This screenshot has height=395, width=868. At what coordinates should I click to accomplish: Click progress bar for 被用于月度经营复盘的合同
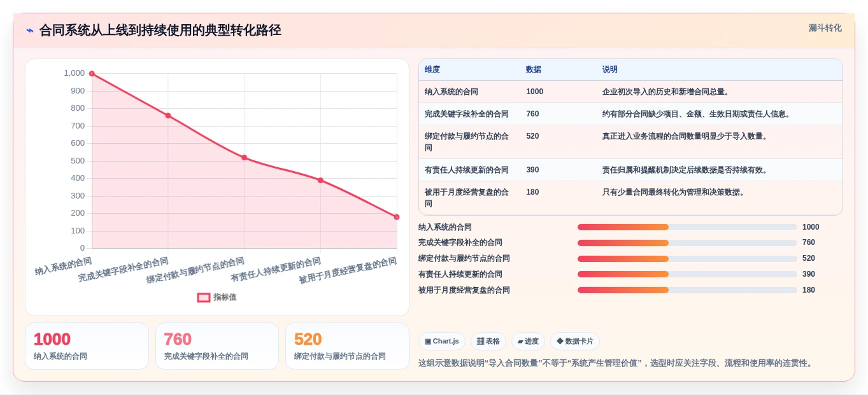(x=687, y=290)
